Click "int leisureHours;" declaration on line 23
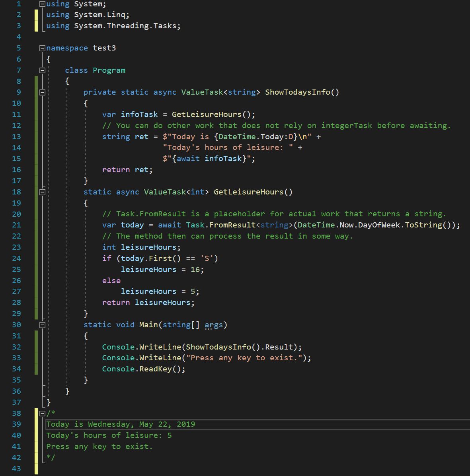 point(141,247)
